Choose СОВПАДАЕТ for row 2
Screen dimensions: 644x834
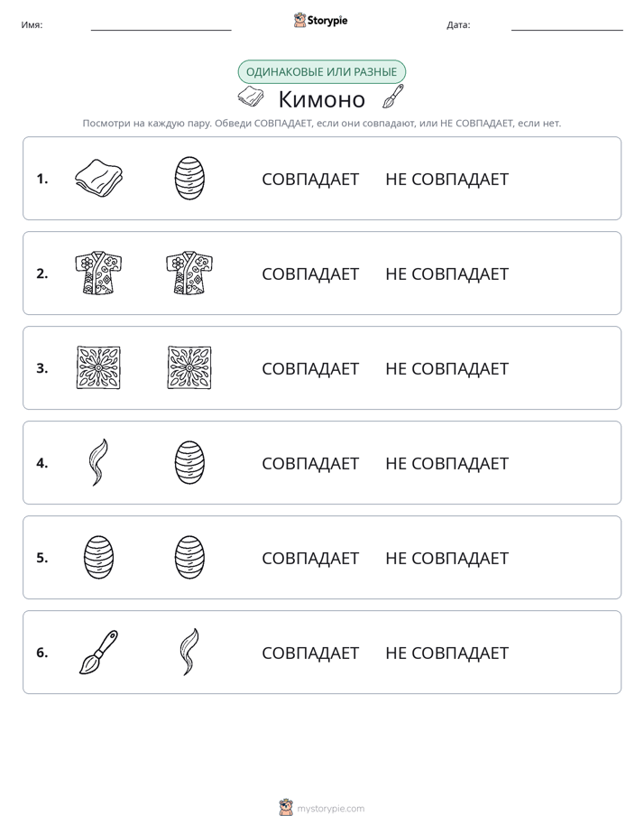click(x=310, y=273)
